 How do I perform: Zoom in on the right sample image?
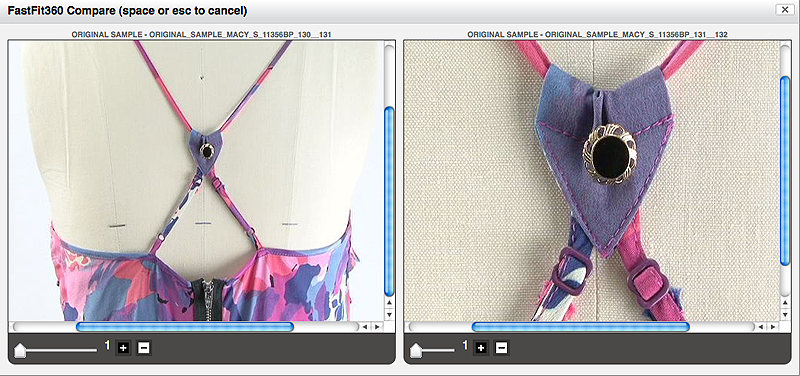coord(481,348)
